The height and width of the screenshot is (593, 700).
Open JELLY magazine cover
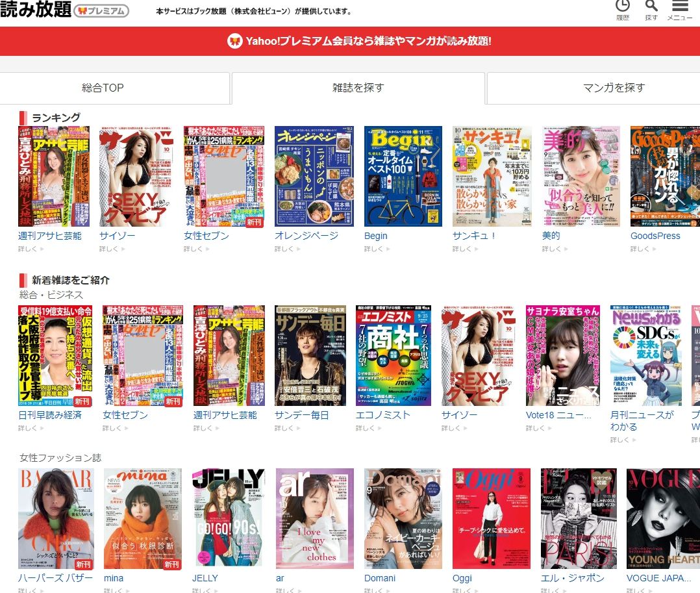point(229,519)
